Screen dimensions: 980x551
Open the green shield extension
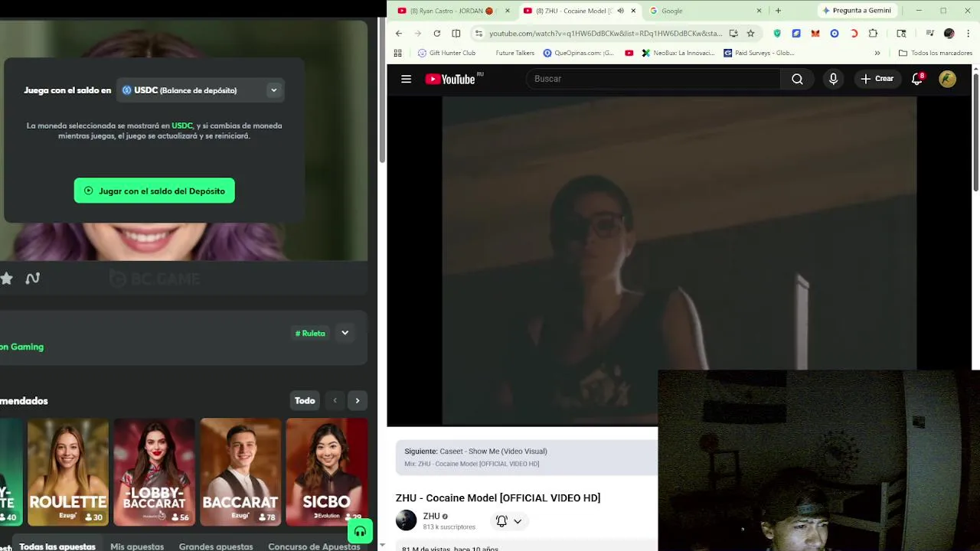pos(777,33)
